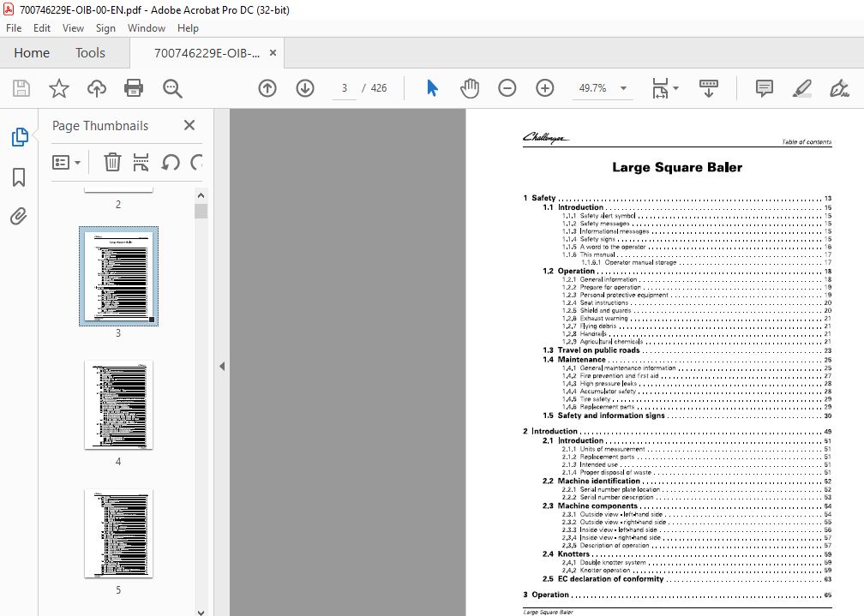This screenshot has width=864, height=616.
Task: Print the document with printer icon
Action: tap(134, 88)
